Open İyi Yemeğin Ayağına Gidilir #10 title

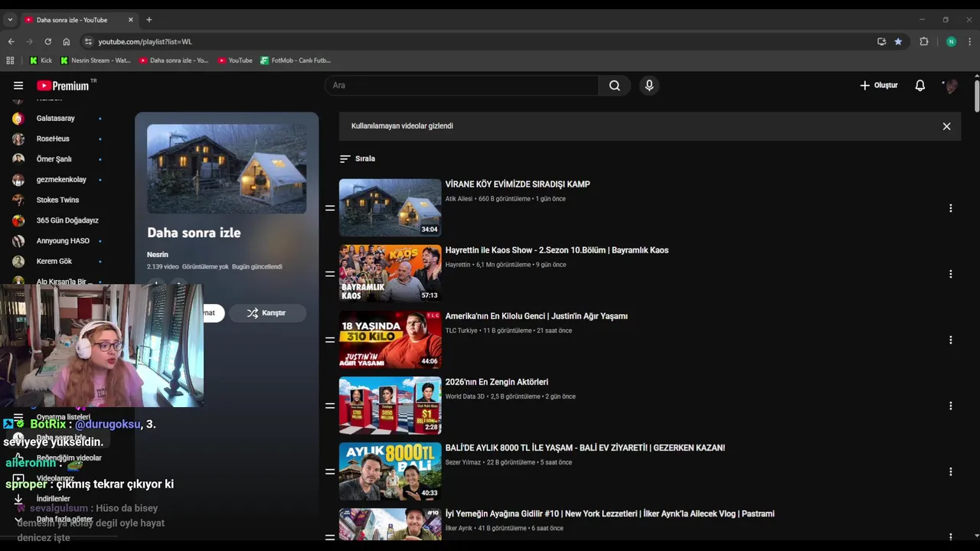tap(609, 514)
